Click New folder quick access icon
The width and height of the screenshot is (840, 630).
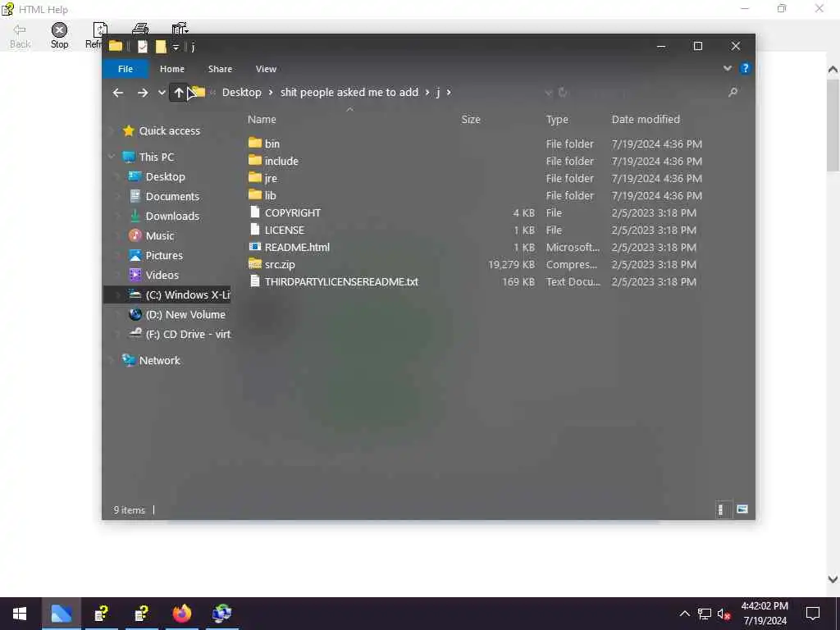pos(161,47)
